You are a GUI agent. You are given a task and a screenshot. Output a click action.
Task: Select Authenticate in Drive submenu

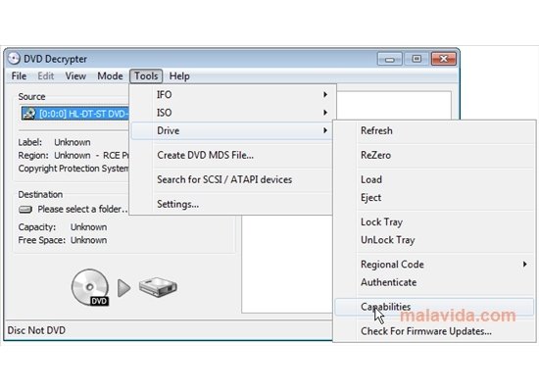[x=434, y=282]
